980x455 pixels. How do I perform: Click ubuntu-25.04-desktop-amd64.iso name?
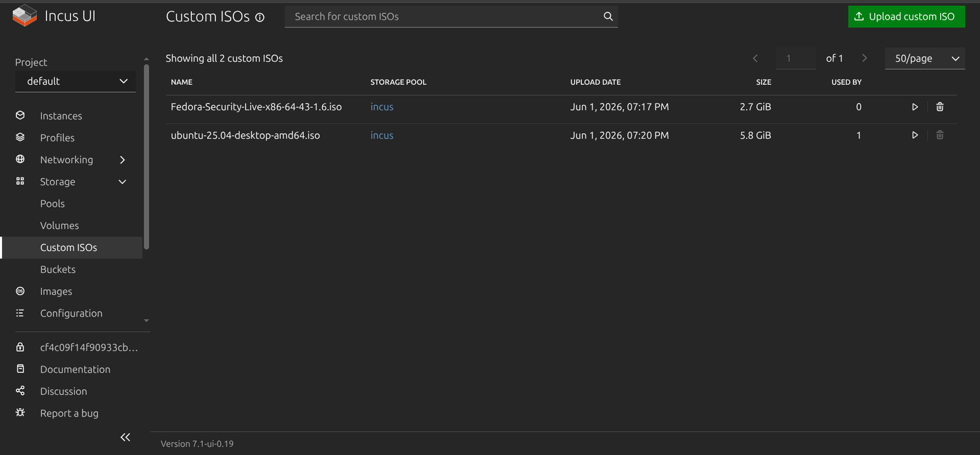pos(245,135)
